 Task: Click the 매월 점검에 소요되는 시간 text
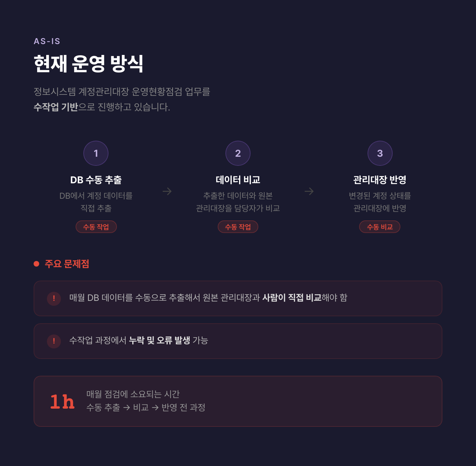133,394
